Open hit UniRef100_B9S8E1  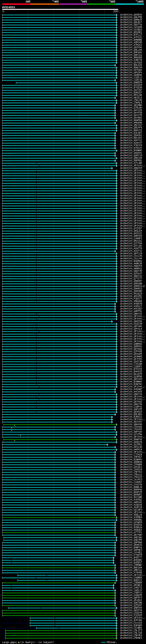pyautogui.click(x=131, y=32)
